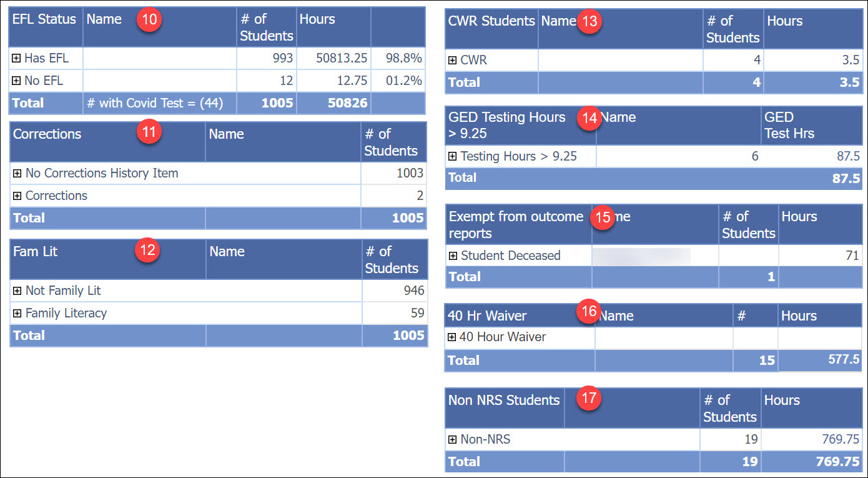Click the red callout marker numbered 16
This screenshot has width=868, height=478.
click(588, 311)
